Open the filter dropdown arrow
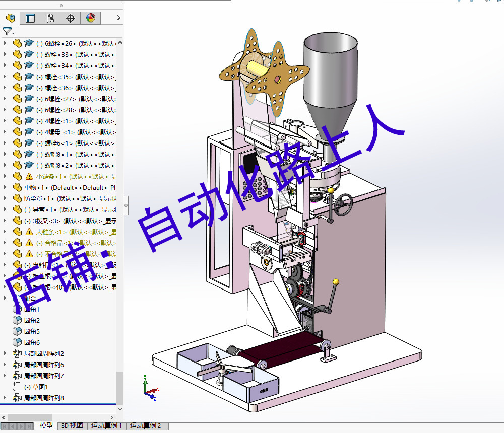This screenshot has width=504, height=433. coord(13,33)
